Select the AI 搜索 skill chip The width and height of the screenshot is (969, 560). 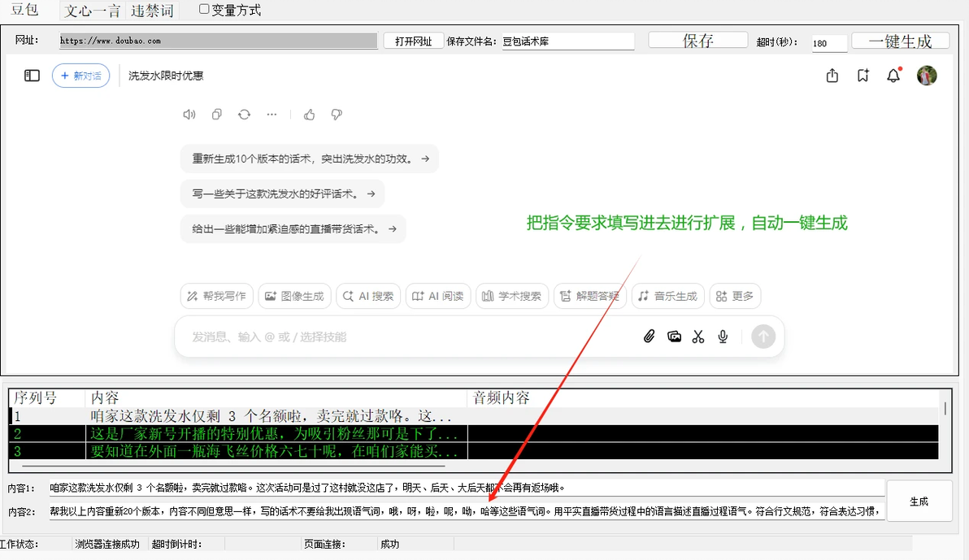[368, 296]
